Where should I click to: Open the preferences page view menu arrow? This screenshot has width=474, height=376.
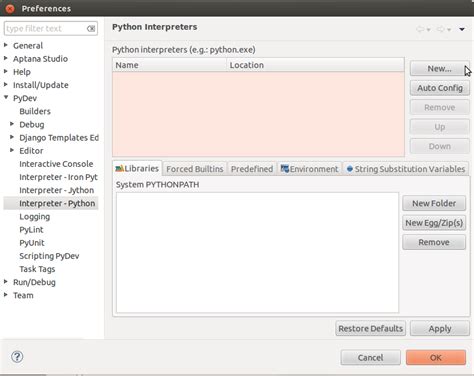point(462,29)
